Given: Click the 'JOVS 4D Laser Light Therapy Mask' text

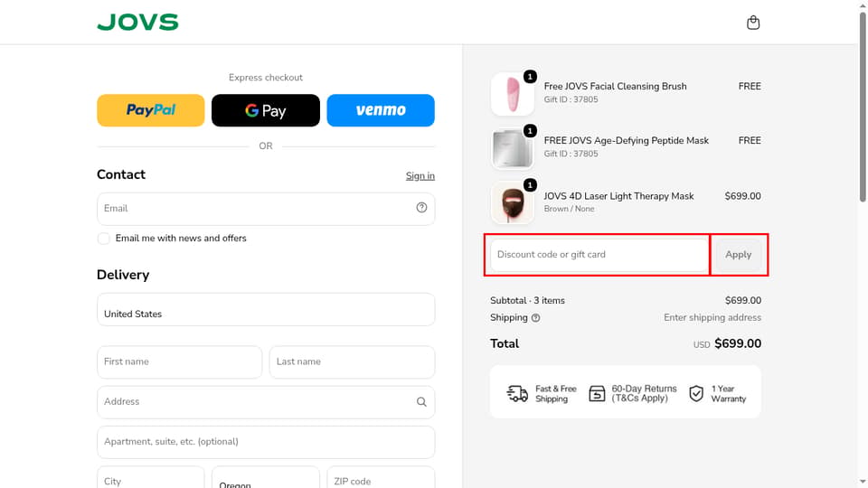Looking at the screenshot, I should (618, 196).
